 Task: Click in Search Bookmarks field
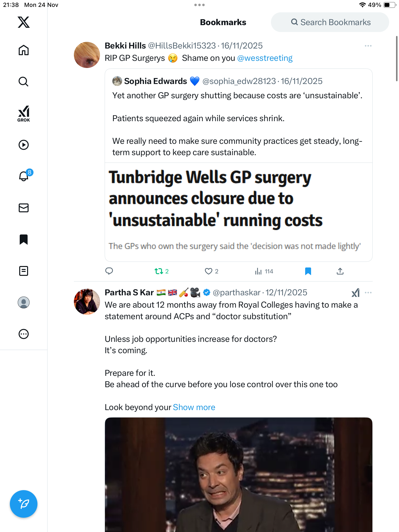tap(330, 22)
